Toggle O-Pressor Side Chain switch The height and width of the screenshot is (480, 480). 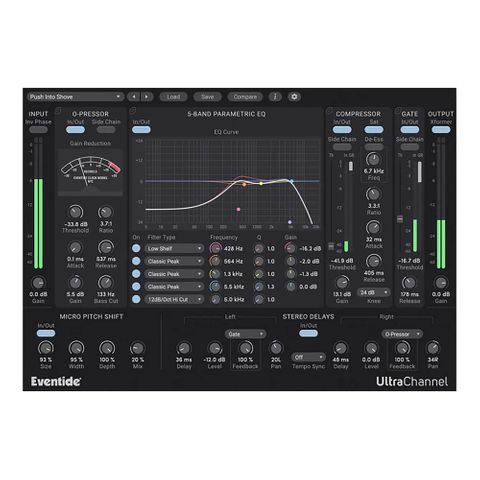click(106, 130)
